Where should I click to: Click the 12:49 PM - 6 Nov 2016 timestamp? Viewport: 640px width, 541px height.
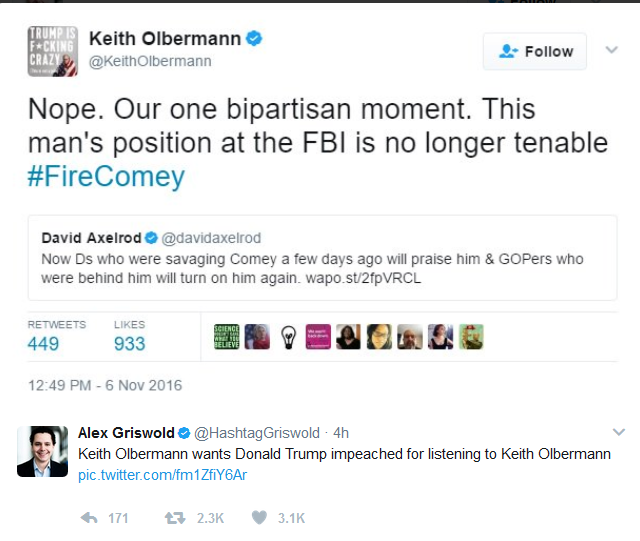tap(105, 385)
